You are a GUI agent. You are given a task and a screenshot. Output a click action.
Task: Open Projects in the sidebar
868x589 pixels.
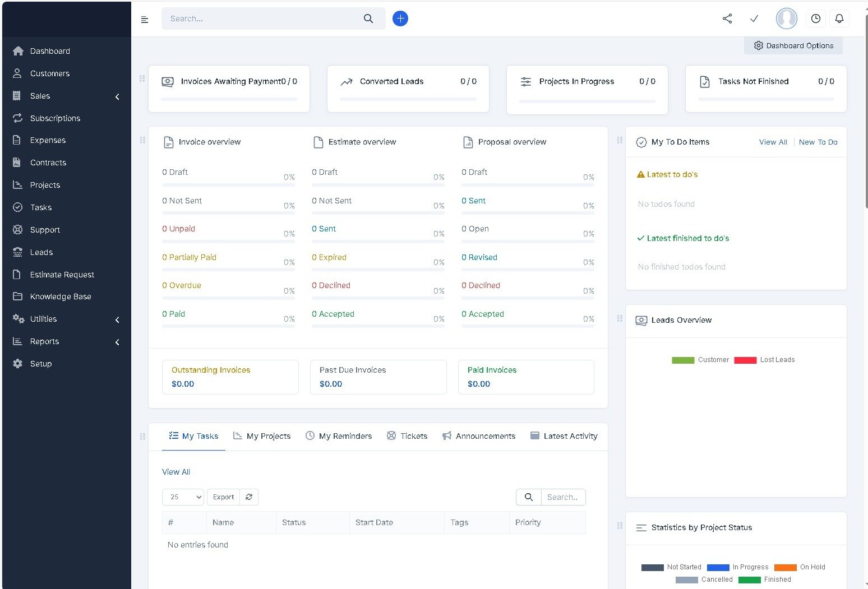coord(66,185)
